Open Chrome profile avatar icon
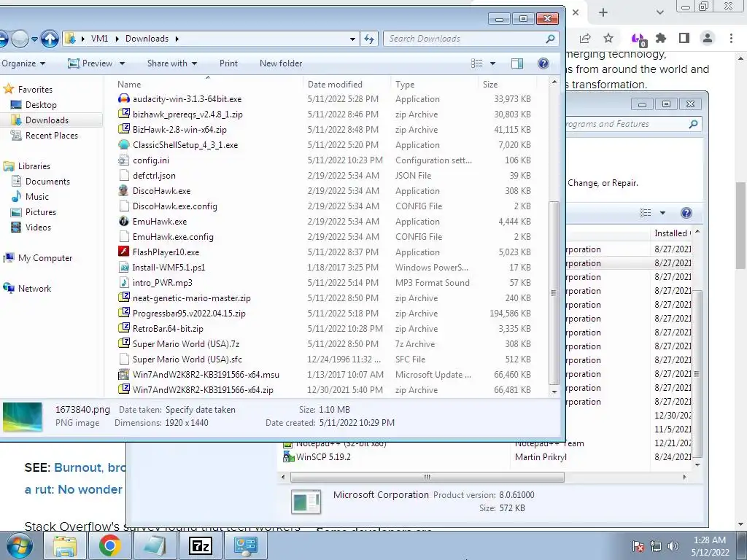The image size is (747, 560). point(708,38)
